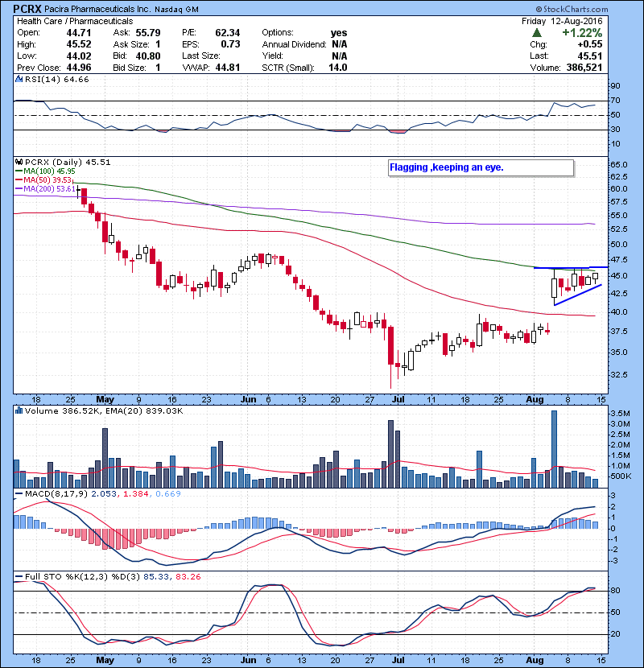Click the stochastic %K value 85.33
The image size is (644, 668).
pyautogui.click(x=155, y=576)
